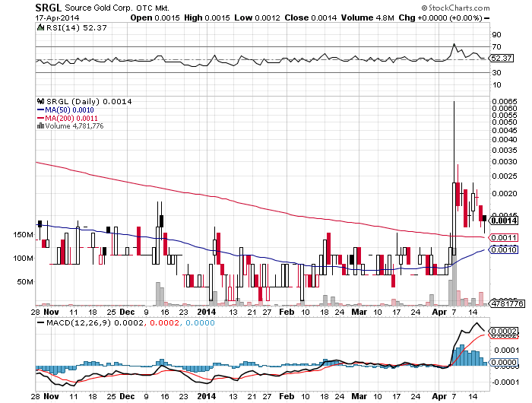Click the Chg +0.0000 (+0.00%) value
This screenshot has height=403, width=532.
(440, 18)
